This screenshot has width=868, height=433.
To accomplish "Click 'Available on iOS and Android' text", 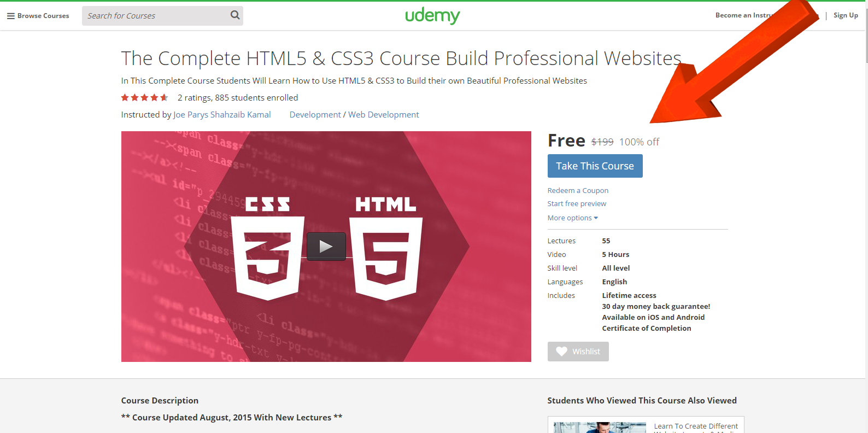I will [x=653, y=317].
